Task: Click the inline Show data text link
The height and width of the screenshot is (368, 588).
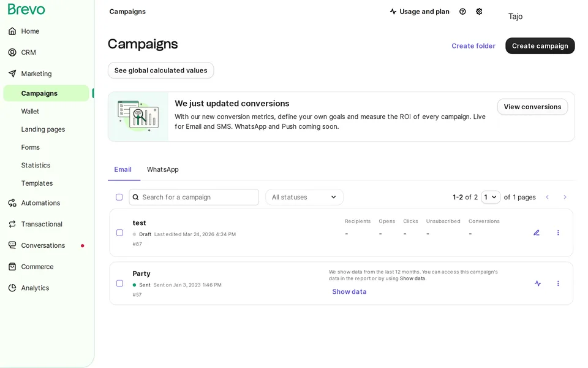Action: point(412,278)
